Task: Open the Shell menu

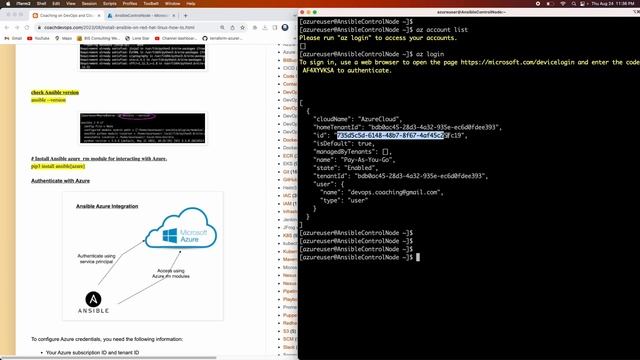Action: [x=41, y=3]
